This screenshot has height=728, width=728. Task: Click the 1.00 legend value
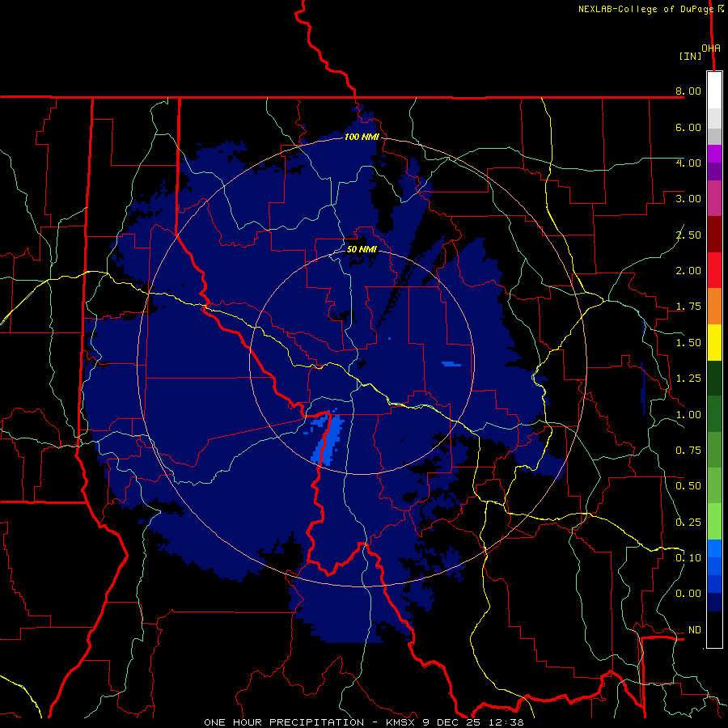click(x=688, y=415)
